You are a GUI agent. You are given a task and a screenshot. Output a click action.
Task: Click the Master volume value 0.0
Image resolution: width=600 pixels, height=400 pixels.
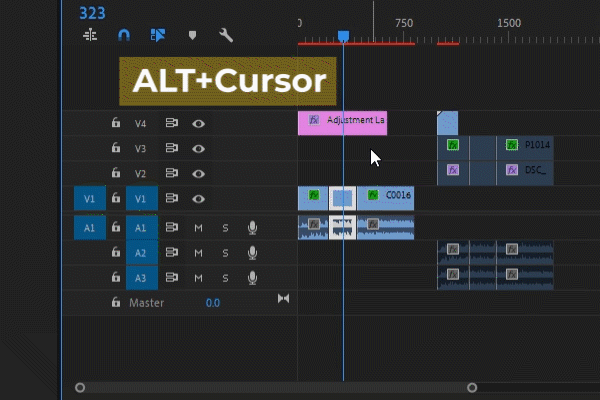(213, 303)
